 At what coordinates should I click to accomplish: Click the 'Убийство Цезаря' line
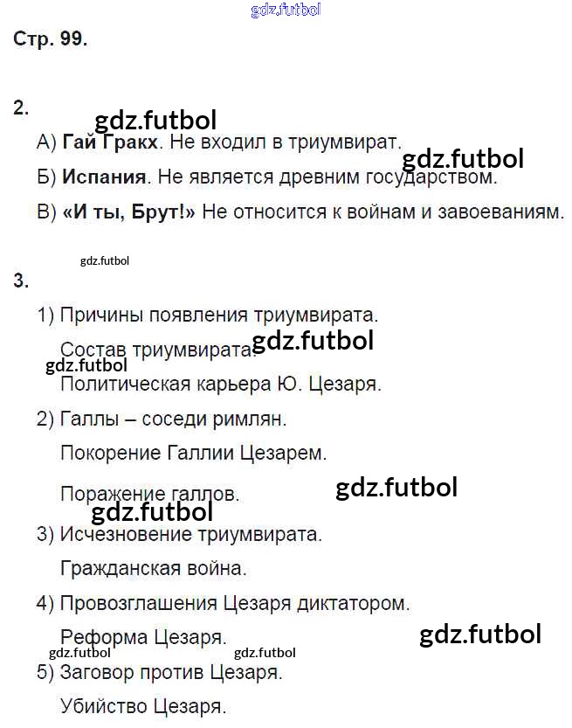click(143, 706)
